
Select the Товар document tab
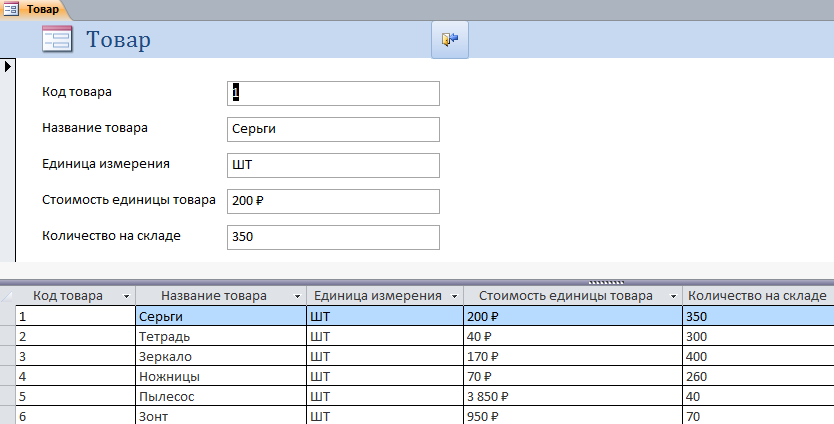point(35,9)
